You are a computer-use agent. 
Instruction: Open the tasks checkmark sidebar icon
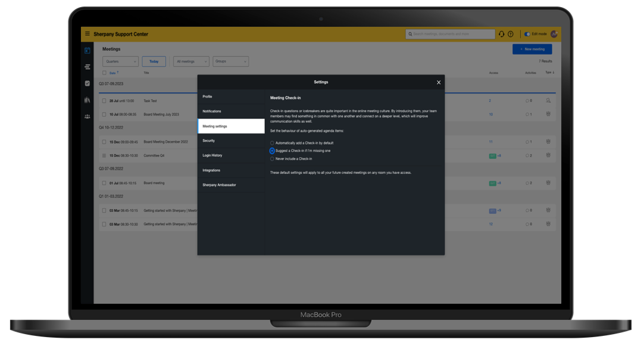pyautogui.click(x=87, y=83)
